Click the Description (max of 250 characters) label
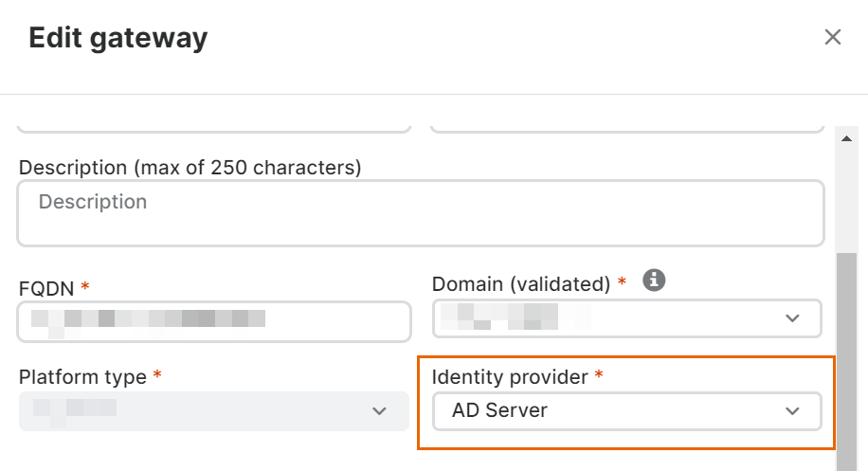 click(x=190, y=168)
